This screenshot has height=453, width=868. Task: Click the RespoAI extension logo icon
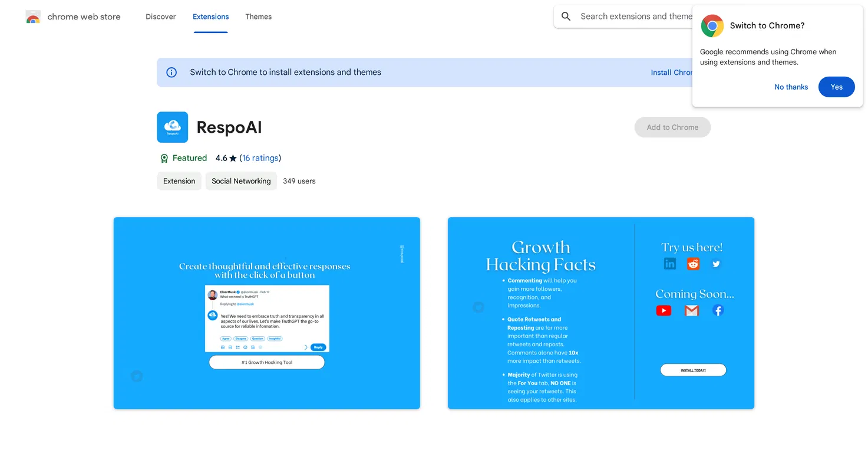click(172, 127)
